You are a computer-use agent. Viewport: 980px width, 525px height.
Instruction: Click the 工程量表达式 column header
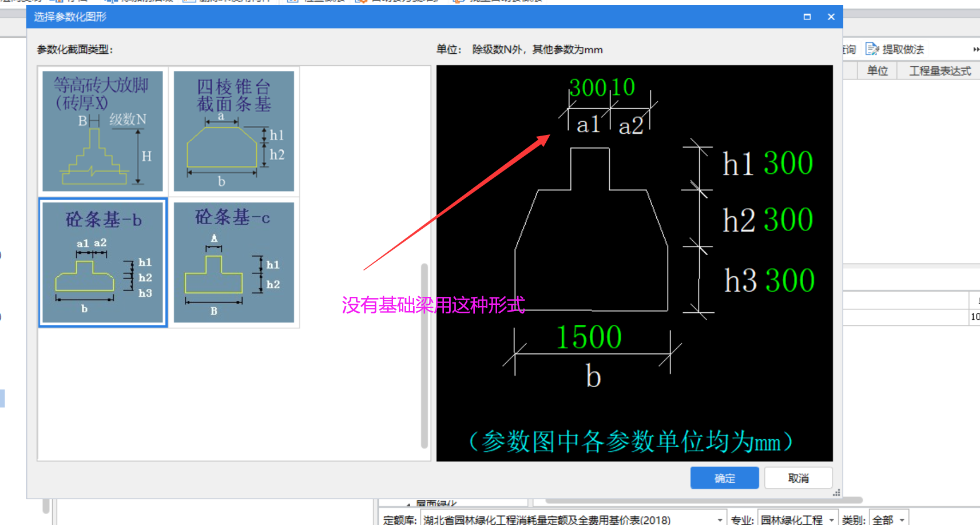pos(940,71)
